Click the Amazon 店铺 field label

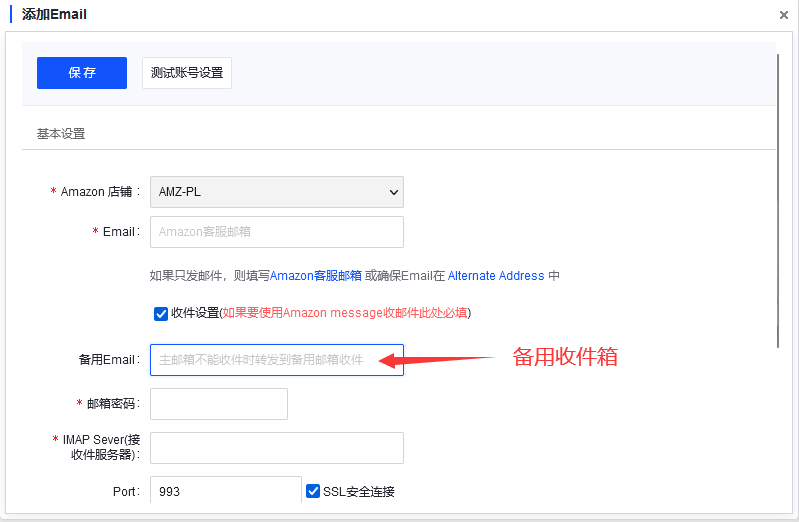point(100,192)
